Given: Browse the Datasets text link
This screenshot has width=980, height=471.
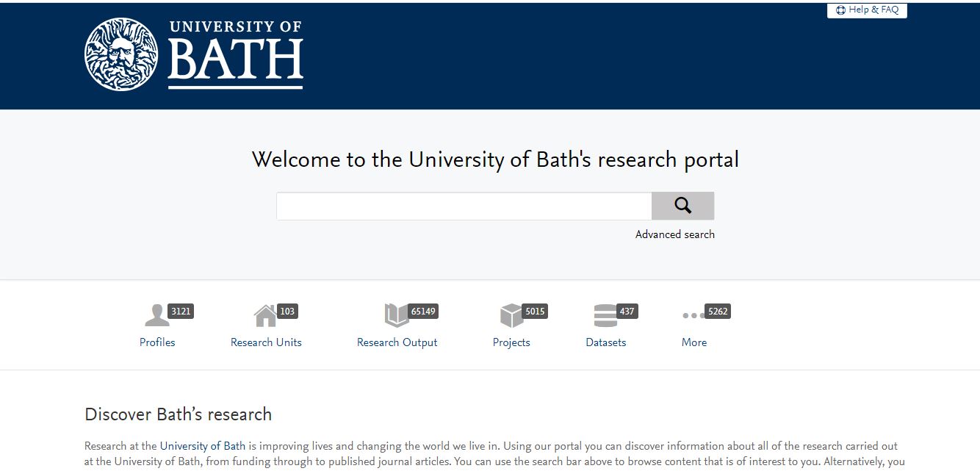Looking at the screenshot, I should point(605,342).
